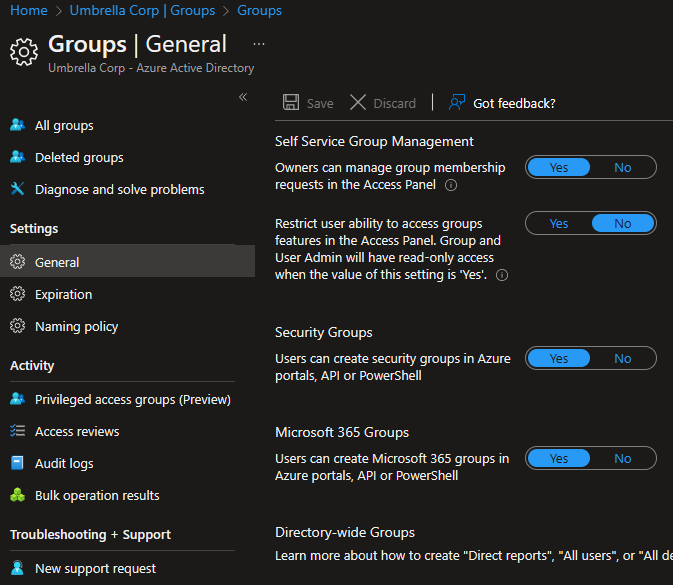
Task: Click the Deleted groups people icon
Action: (17, 157)
